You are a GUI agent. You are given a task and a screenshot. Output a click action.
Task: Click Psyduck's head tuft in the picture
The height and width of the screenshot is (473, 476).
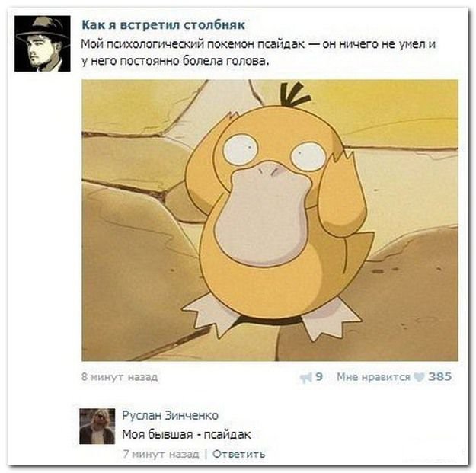[295, 94]
